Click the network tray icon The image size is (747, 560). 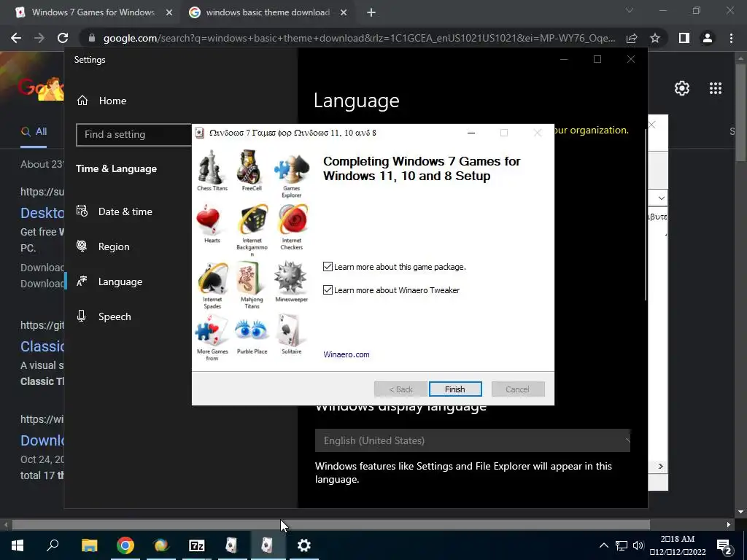622,545
